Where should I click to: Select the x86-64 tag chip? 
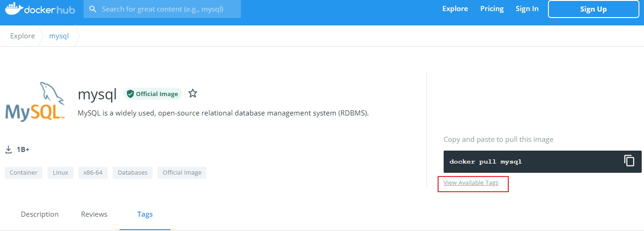click(x=93, y=173)
